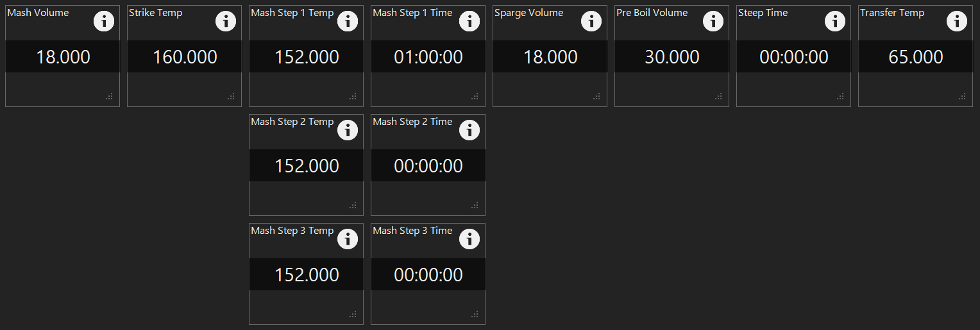Click the resize grip on Mash Volume tile
The width and height of the screenshot is (980, 330).
tap(109, 96)
